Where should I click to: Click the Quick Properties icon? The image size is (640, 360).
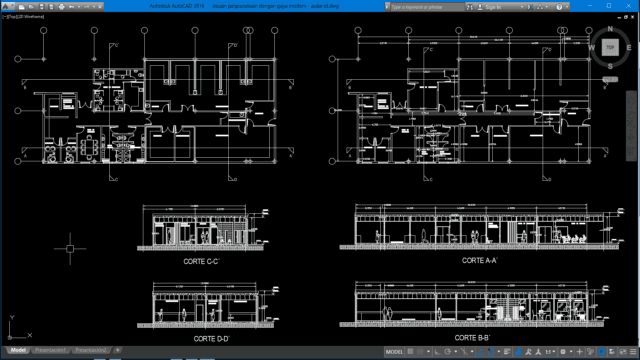tap(591, 351)
